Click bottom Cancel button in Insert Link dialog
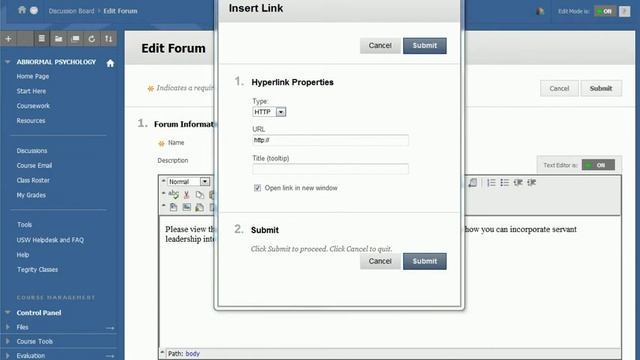Image resolution: width=640 pixels, height=360 pixels. click(x=380, y=261)
